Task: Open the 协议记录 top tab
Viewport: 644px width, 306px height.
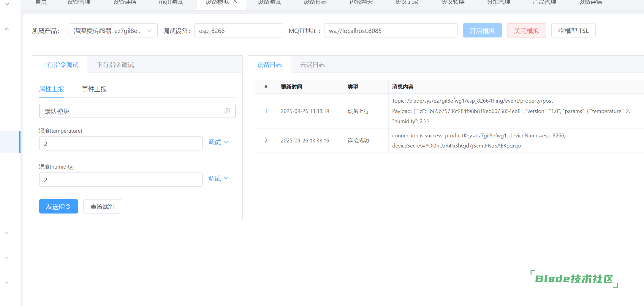Action: (407, 2)
